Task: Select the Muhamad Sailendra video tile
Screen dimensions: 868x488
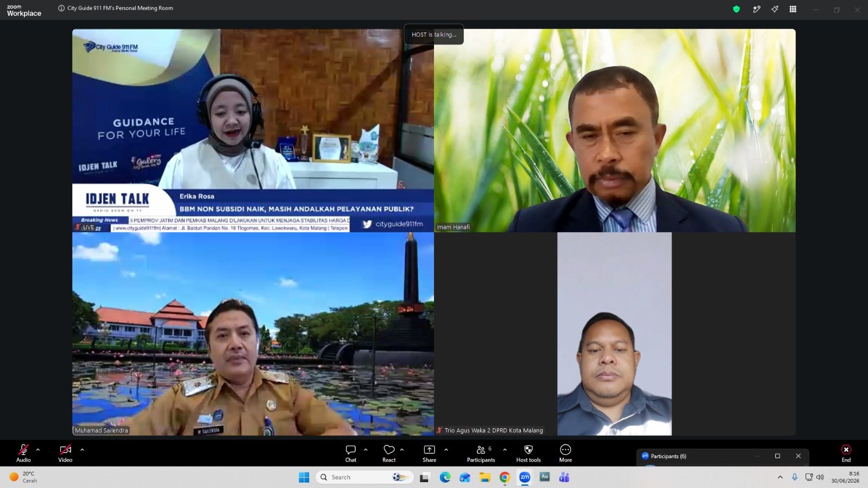Action: coord(253,334)
